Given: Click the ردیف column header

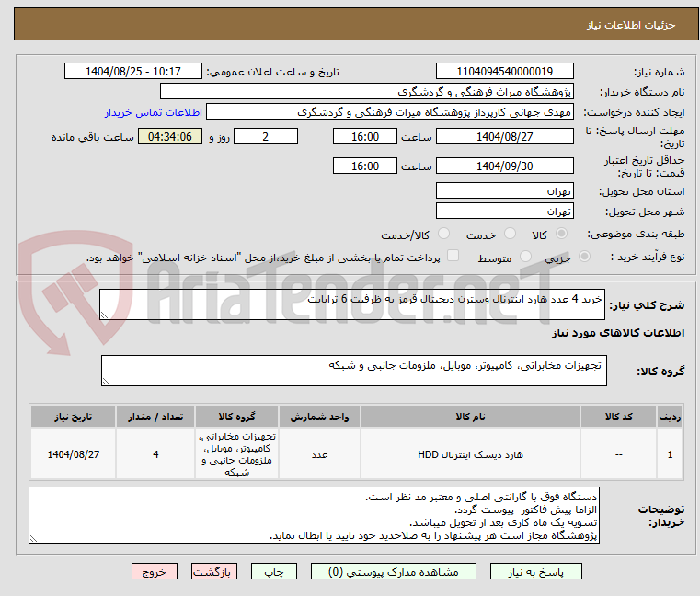Looking at the screenshot, I should tap(670, 417).
